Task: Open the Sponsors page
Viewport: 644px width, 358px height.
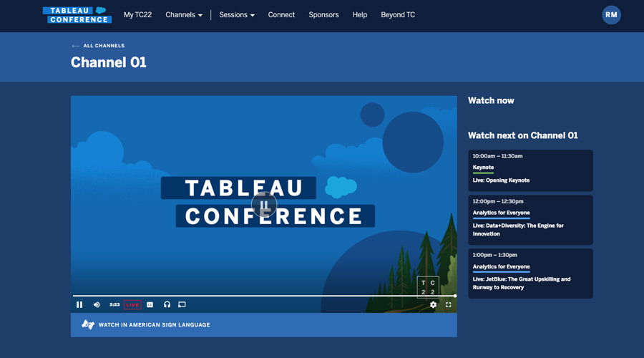Action: pos(323,15)
